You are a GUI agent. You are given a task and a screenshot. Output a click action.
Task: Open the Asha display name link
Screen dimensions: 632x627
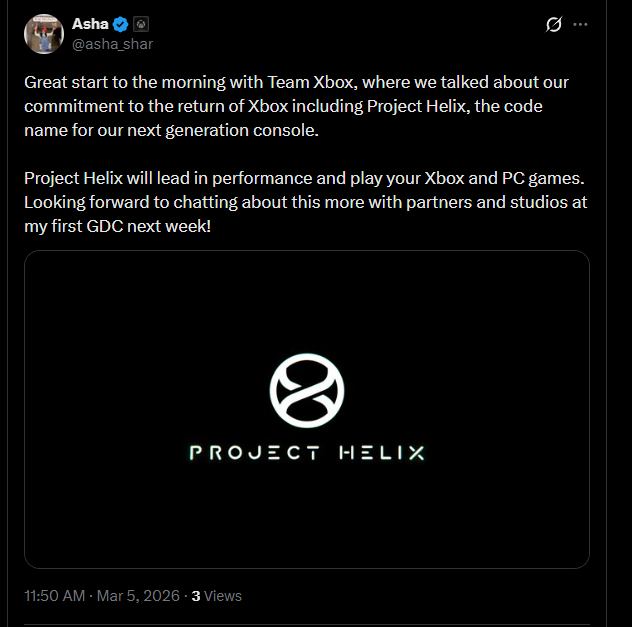(90, 24)
